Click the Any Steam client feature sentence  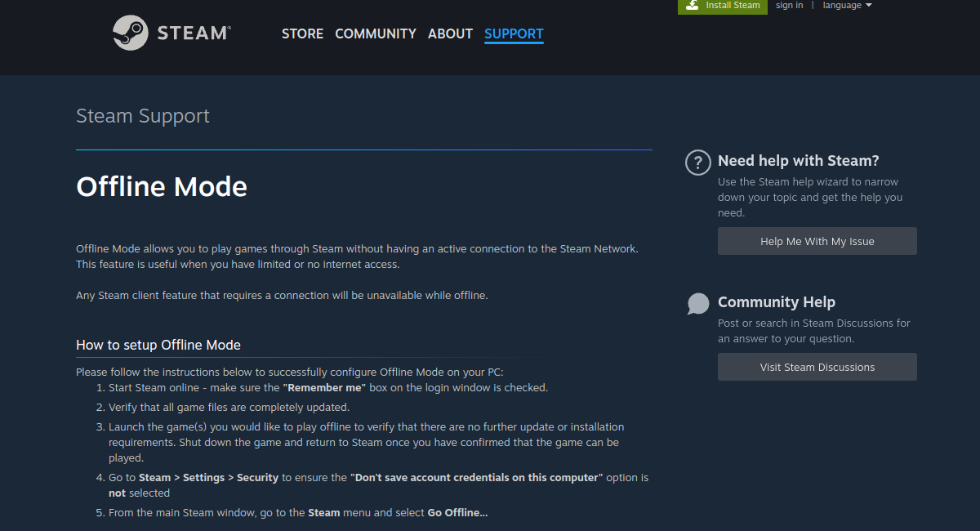pos(282,295)
